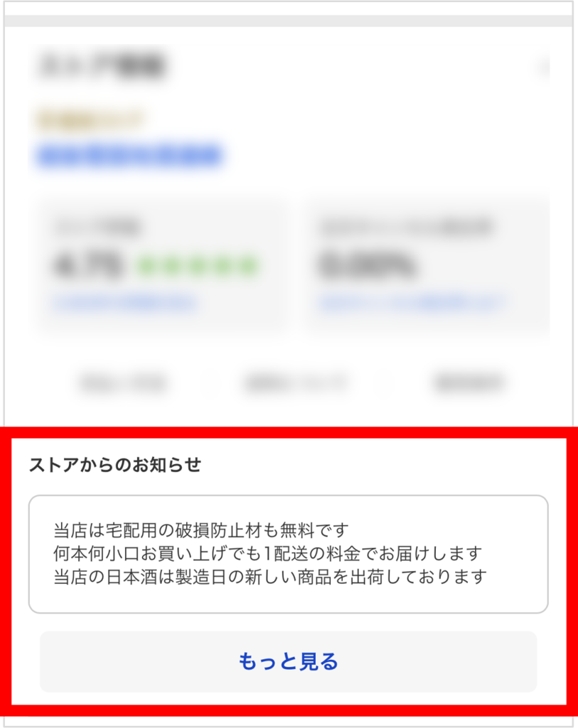
Task: Select the middle blurred tab above notices
Action: [296, 383]
